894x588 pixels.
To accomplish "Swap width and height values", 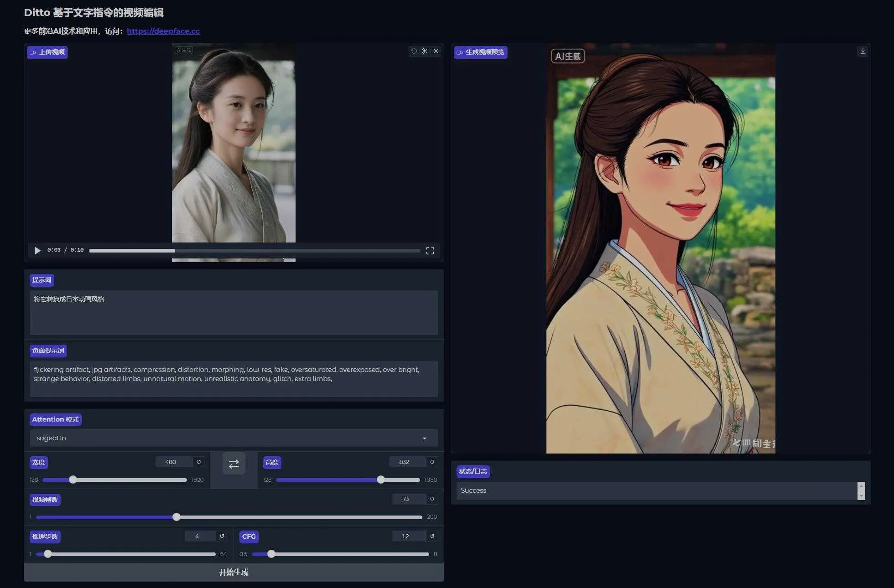I will click(x=234, y=464).
